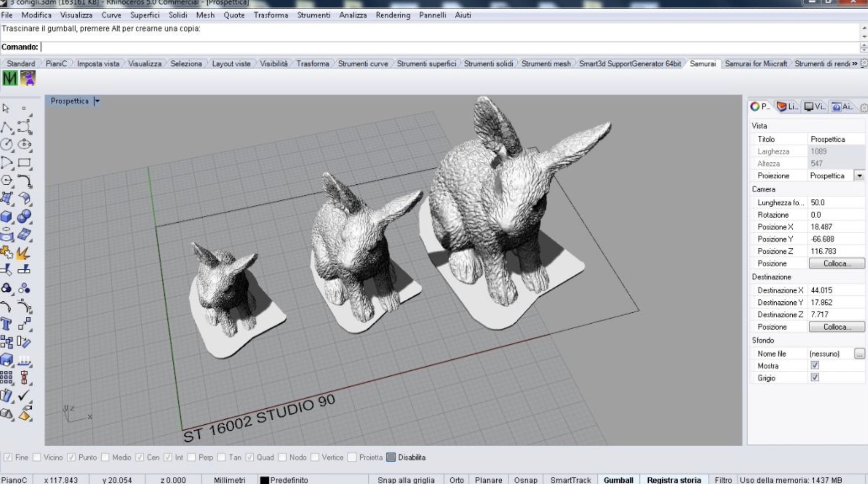The width and height of the screenshot is (868, 484).
Task: Choose the Arc tool
Action: [6, 162]
